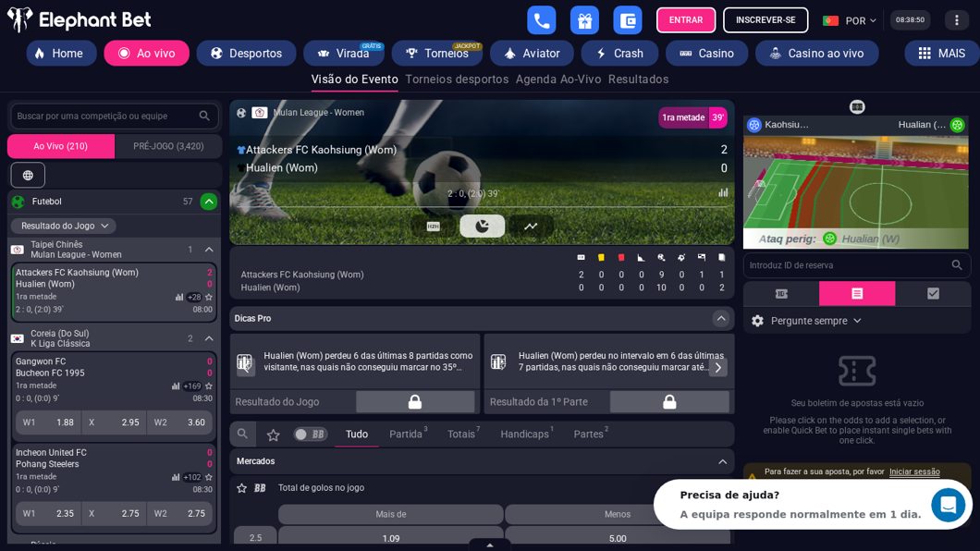Click the markets search magnifier icon
980x551 pixels.
click(x=242, y=435)
